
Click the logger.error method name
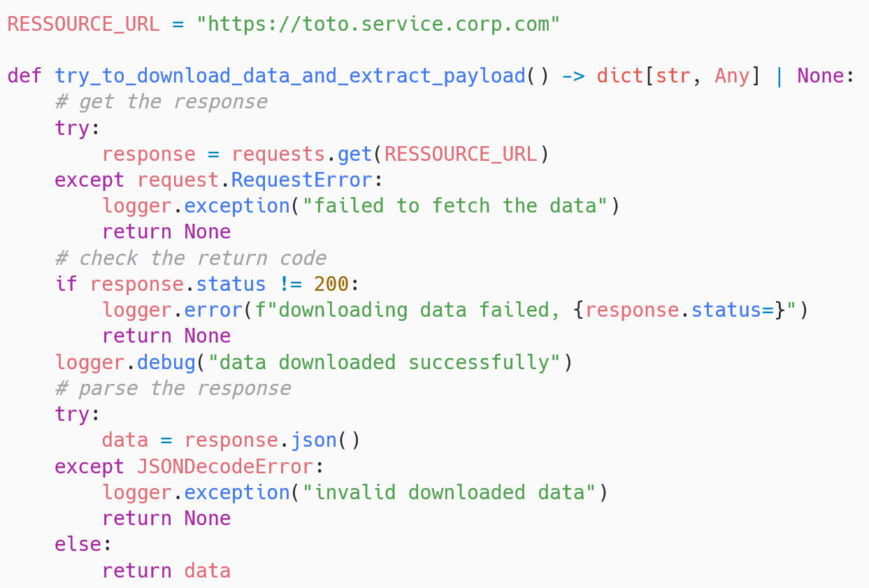(x=213, y=310)
